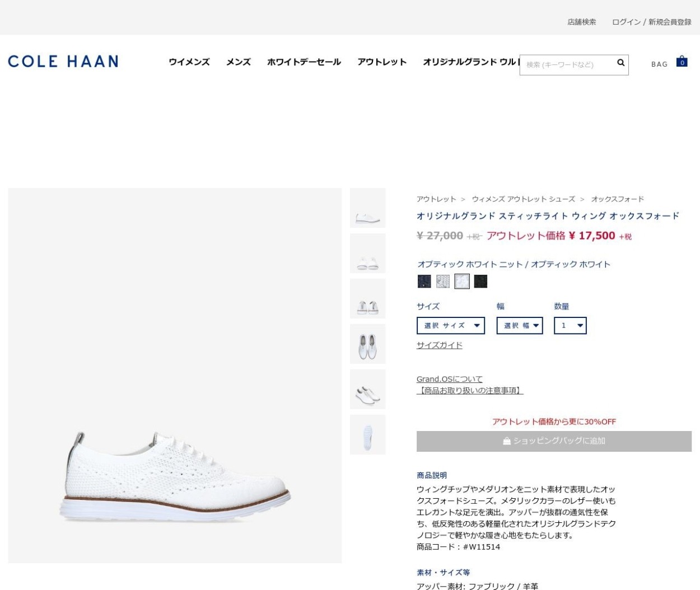Viewport: 700px width, 590px height.
Task: Click the search magnifier icon
Action: point(620,63)
